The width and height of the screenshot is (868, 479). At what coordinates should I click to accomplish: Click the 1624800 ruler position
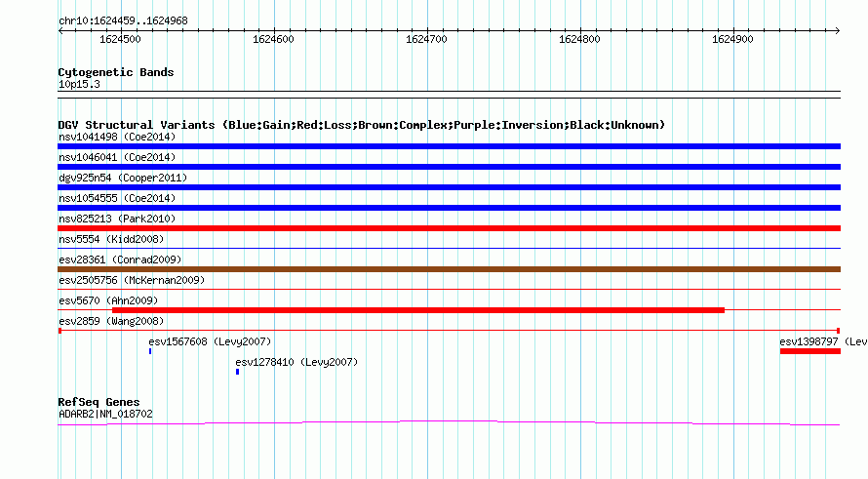(x=579, y=39)
